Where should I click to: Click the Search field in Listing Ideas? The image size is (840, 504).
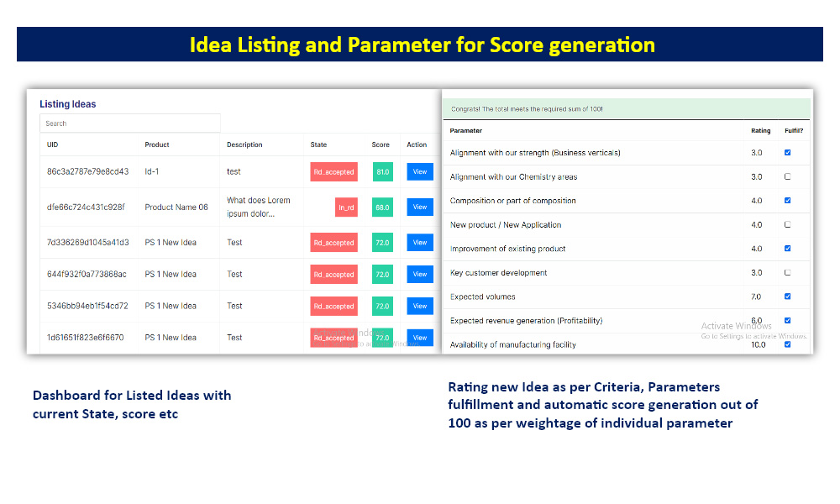130,123
